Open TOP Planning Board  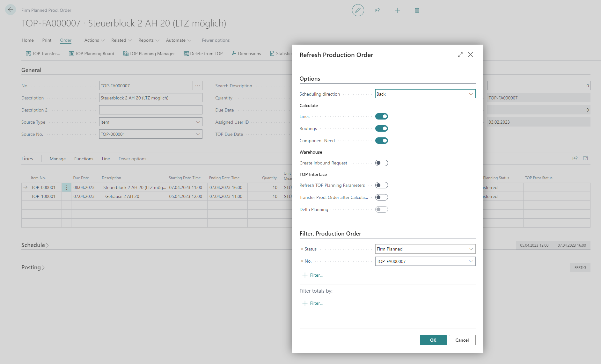point(92,54)
